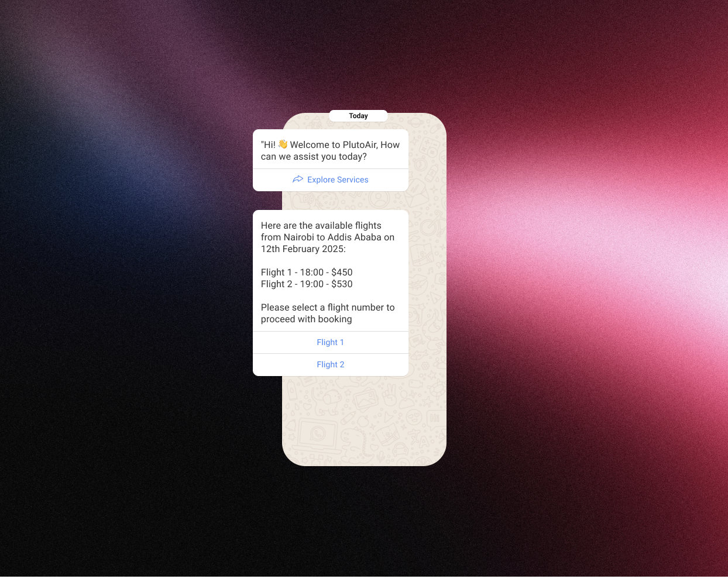Image resolution: width=728 pixels, height=579 pixels.
Task: Click the Today date badge
Action: (x=358, y=116)
